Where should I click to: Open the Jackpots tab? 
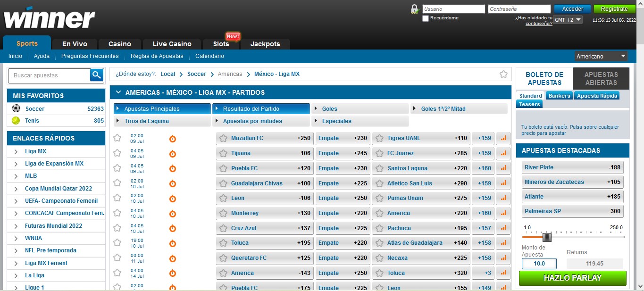point(265,44)
